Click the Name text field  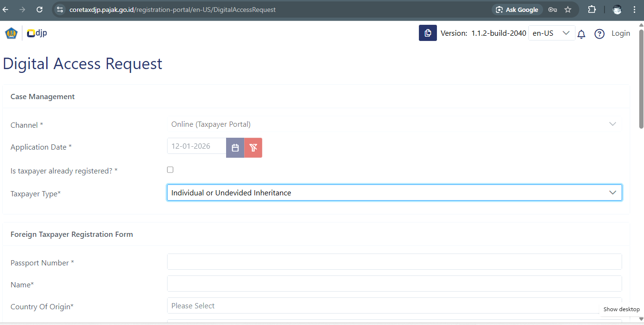(394, 284)
